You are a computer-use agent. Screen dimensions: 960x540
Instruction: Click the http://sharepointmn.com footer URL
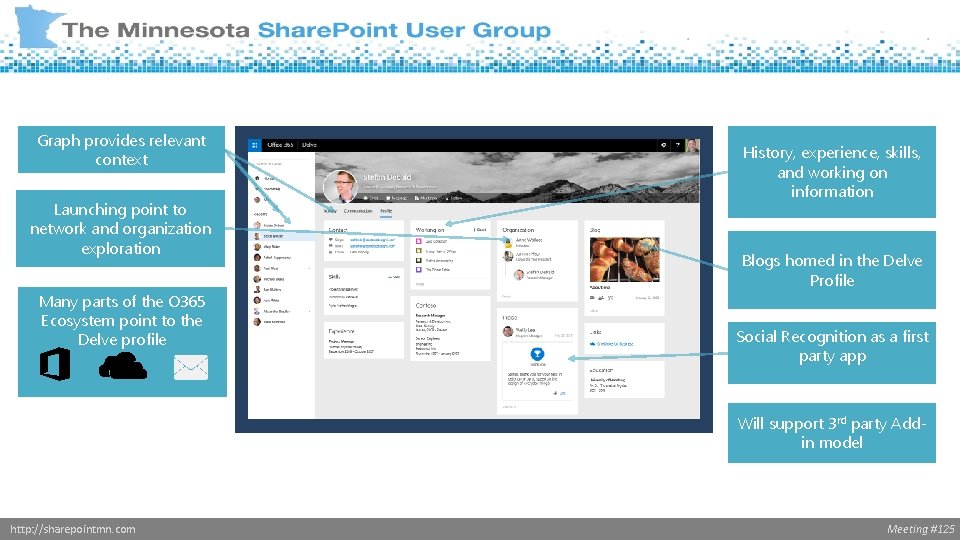pyautogui.click(x=73, y=529)
